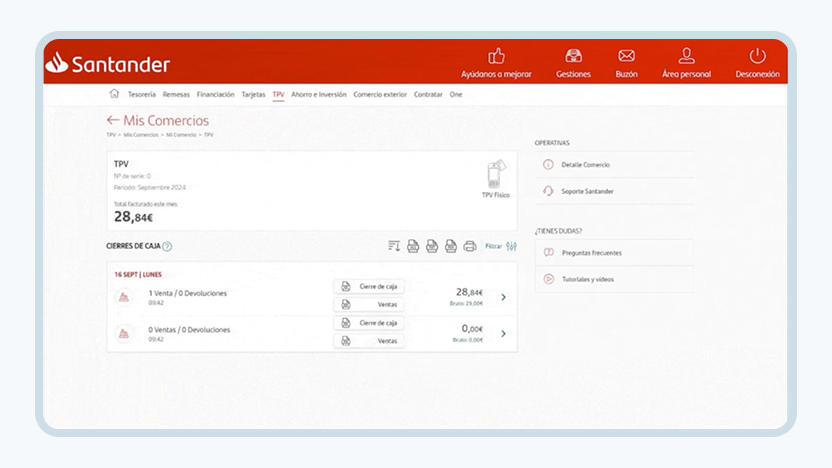Click the Santander flame logo
832x468 pixels.
tap(57, 63)
